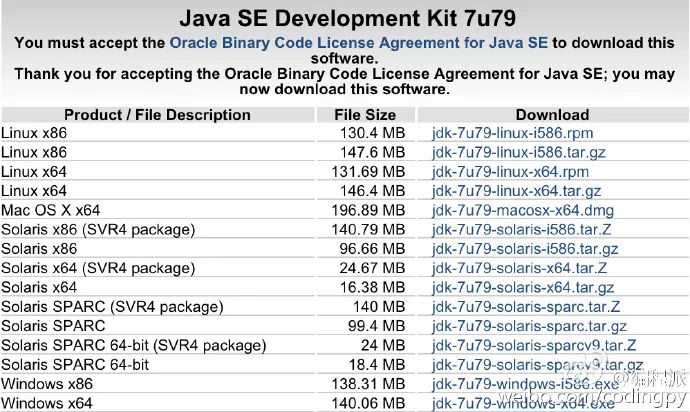Click the Windows x64 description
The height and width of the screenshot is (412, 690).
tap(47, 403)
